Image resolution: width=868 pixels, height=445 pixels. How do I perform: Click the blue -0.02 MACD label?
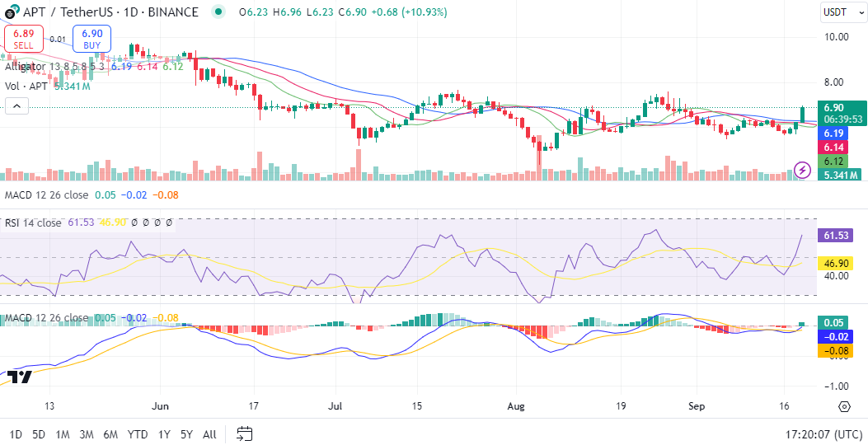(835, 336)
